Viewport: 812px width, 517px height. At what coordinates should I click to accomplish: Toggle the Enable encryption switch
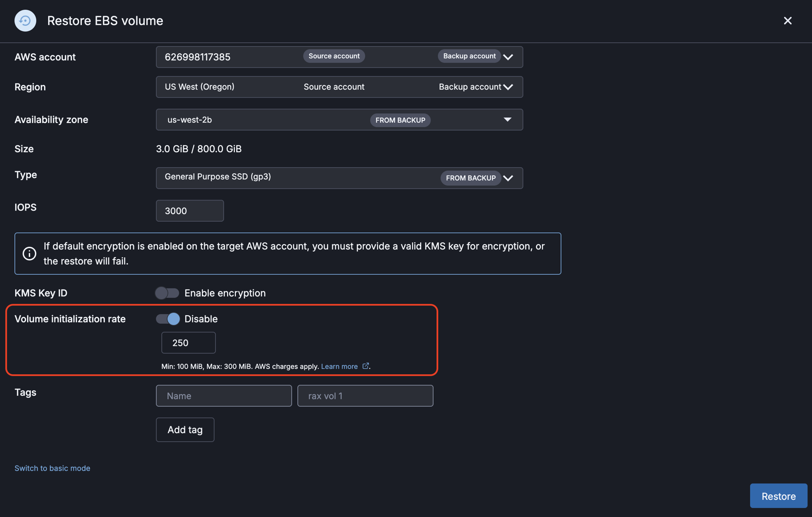[167, 293]
